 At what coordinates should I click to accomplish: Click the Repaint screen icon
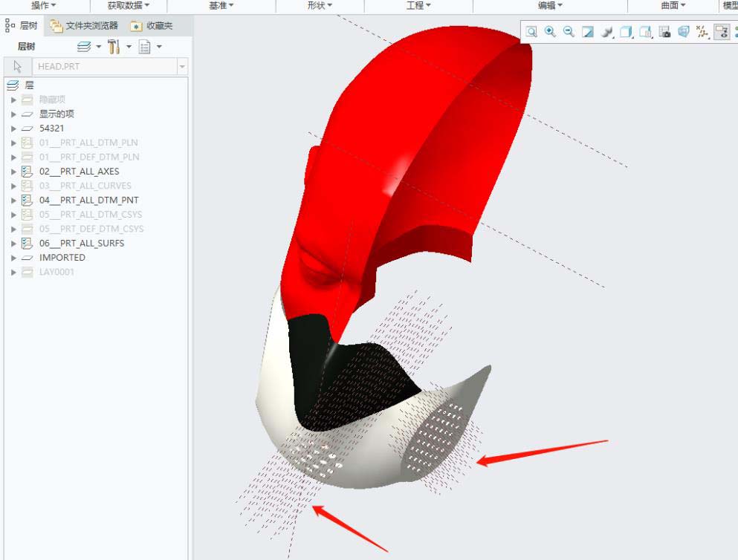[588, 31]
